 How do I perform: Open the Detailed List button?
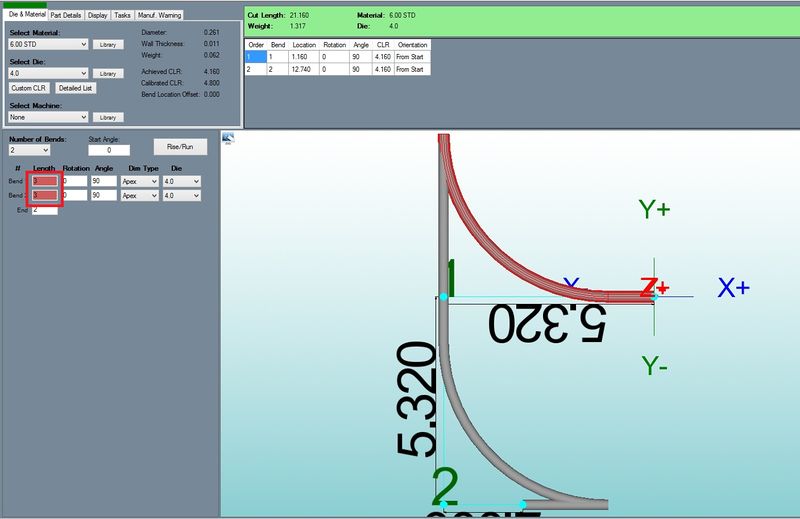76,88
